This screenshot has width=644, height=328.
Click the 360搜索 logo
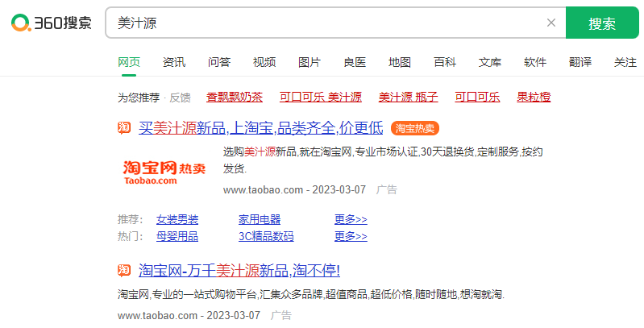(51, 23)
